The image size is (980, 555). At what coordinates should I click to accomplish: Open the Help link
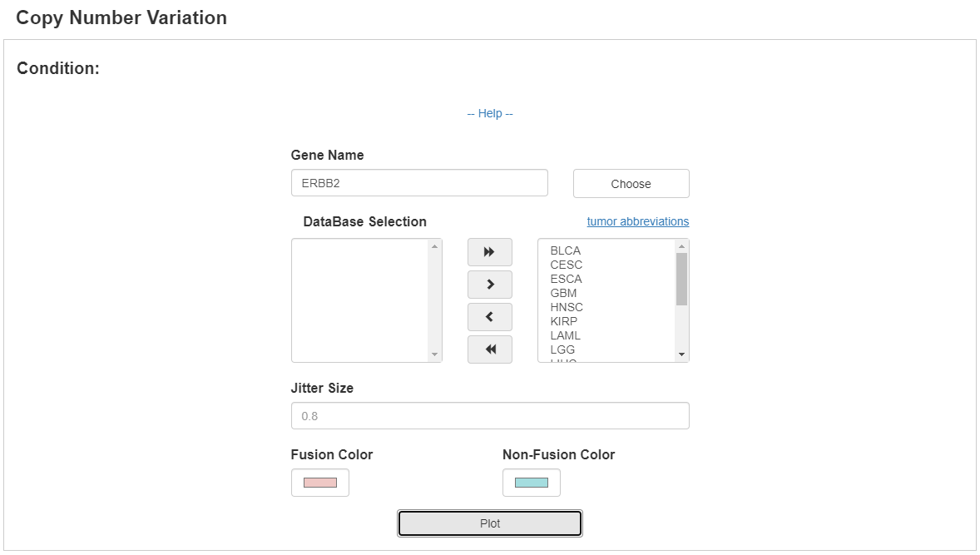(490, 113)
